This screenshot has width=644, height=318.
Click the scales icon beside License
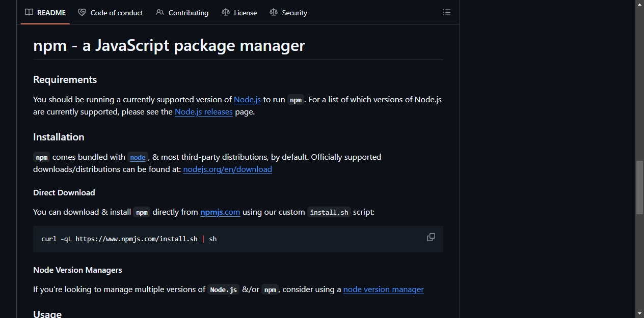point(226,12)
